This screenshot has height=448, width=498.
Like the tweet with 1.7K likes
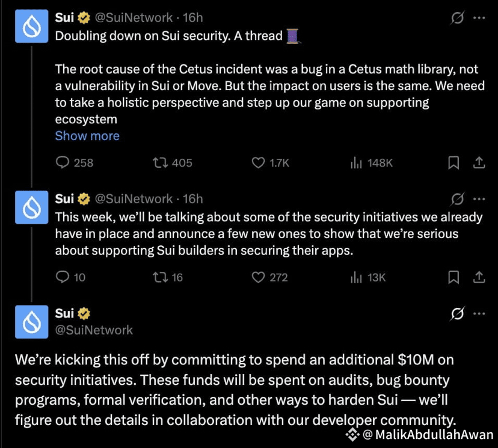258,162
